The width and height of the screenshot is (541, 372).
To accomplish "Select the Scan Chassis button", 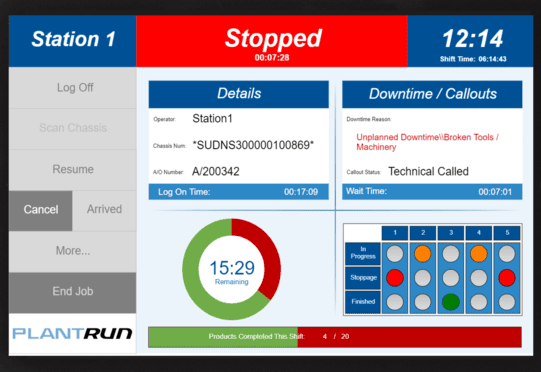I will (x=72, y=128).
